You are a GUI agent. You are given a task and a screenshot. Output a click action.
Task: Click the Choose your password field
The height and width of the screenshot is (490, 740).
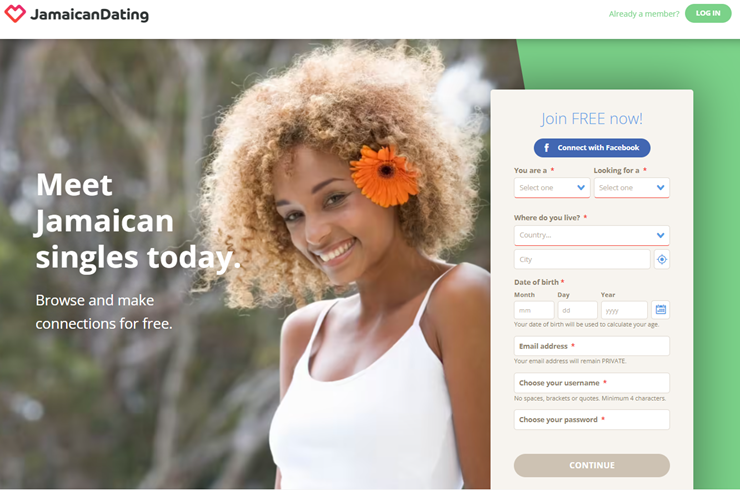coord(591,420)
